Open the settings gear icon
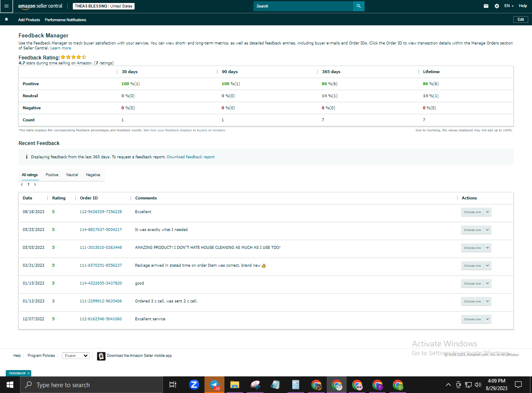532x393 pixels. pos(497,6)
